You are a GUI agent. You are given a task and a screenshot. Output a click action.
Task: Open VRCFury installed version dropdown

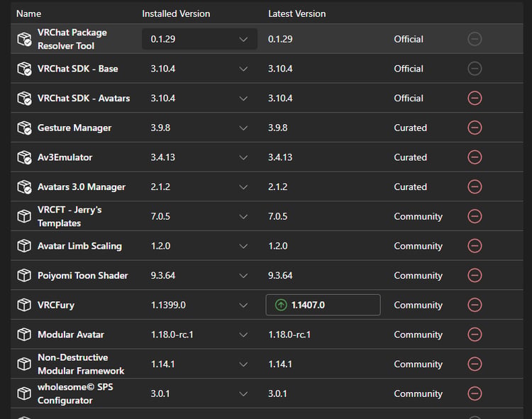199,305
